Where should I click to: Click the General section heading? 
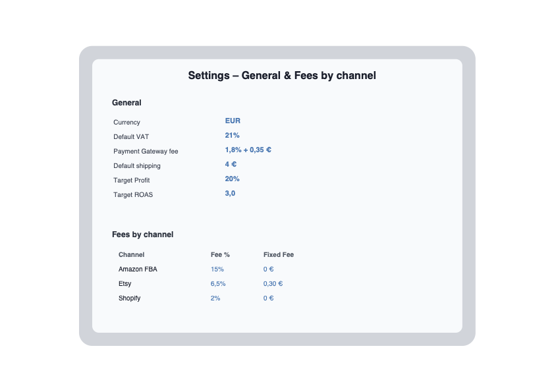tap(126, 103)
